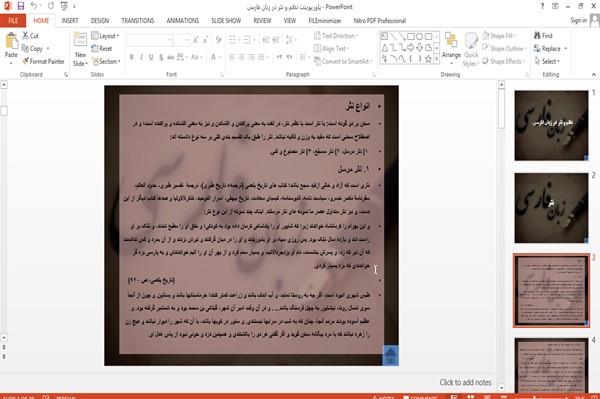Open the Layout dropdown
The height and width of the screenshot is (399, 600).
tap(105, 36)
